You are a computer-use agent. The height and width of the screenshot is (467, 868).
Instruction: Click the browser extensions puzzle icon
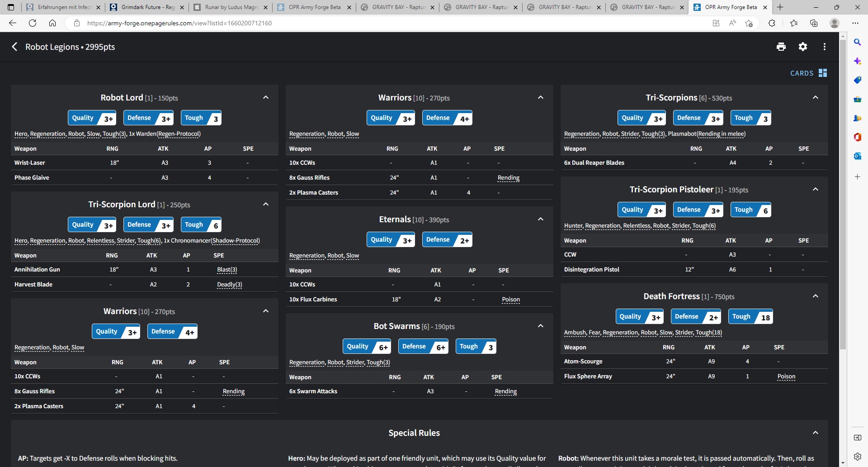pyautogui.click(x=772, y=23)
